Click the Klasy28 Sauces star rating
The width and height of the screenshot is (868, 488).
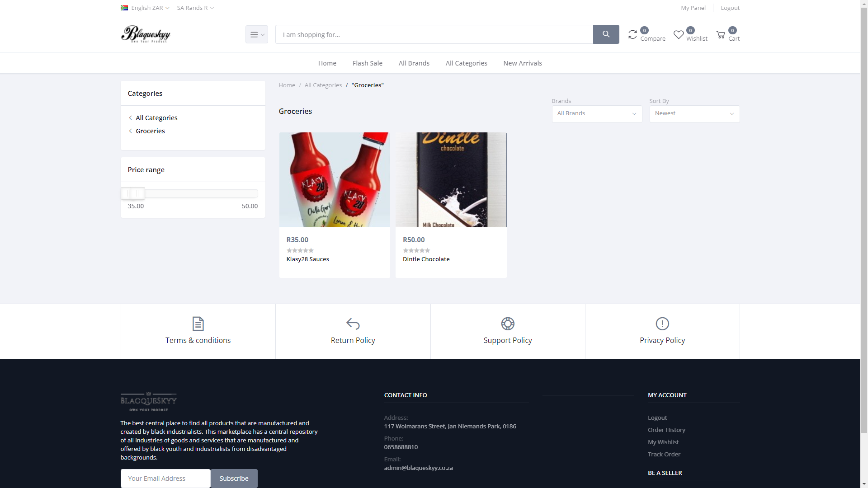(300, 250)
